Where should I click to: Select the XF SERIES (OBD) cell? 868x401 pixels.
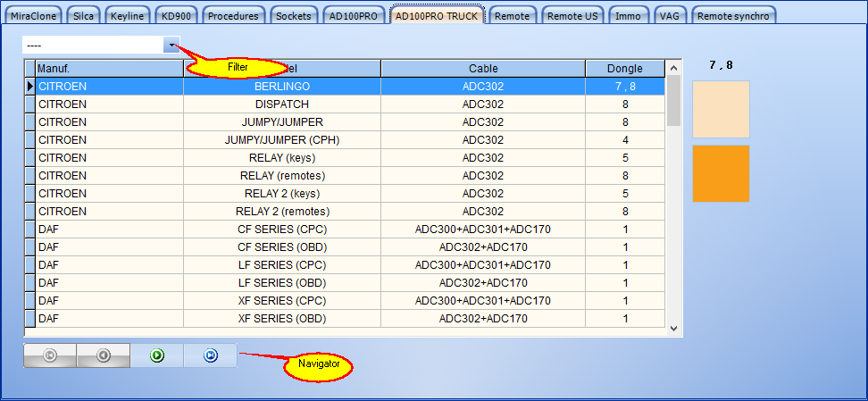point(282,319)
